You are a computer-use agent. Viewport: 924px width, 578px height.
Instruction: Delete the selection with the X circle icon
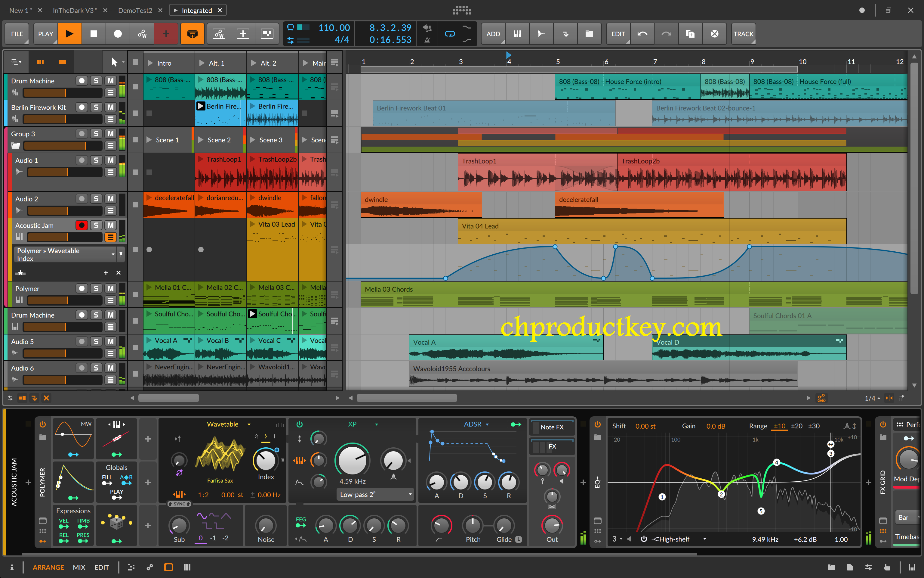(714, 34)
